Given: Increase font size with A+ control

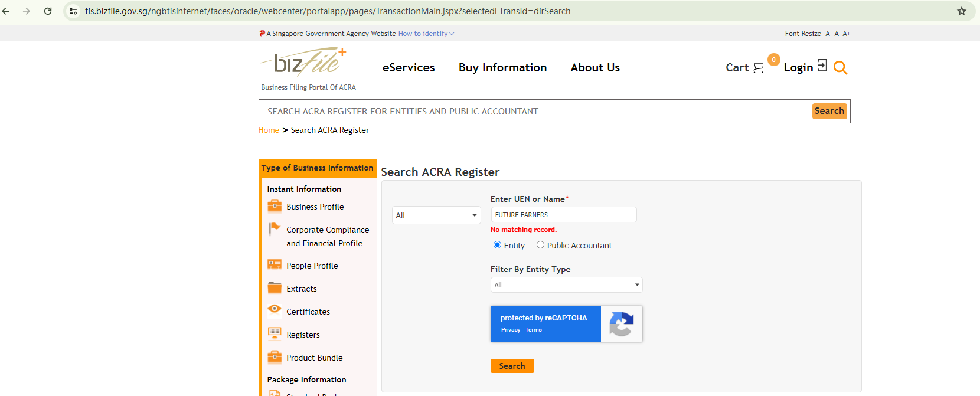Looking at the screenshot, I should pyautogui.click(x=847, y=34).
